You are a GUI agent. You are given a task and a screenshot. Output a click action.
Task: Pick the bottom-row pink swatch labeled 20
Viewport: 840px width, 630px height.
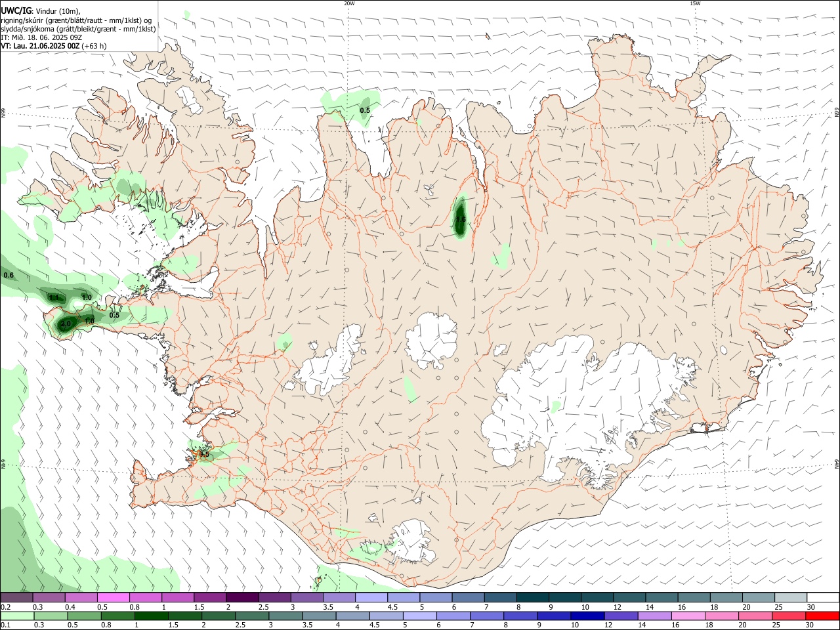(x=755, y=616)
